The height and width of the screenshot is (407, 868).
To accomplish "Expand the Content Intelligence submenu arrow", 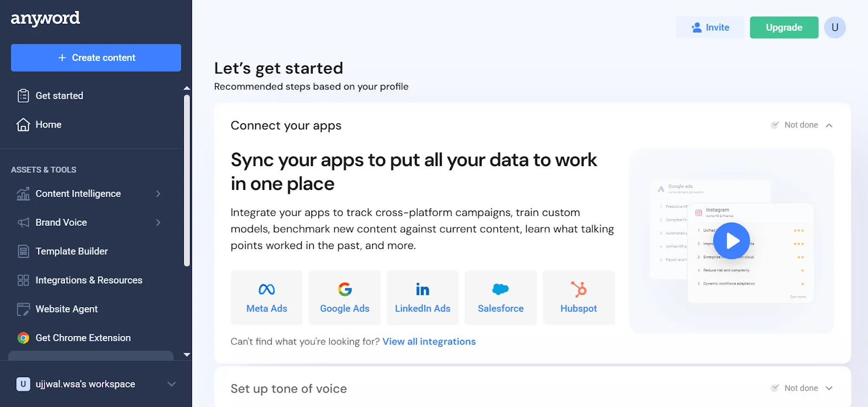I will click(158, 194).
